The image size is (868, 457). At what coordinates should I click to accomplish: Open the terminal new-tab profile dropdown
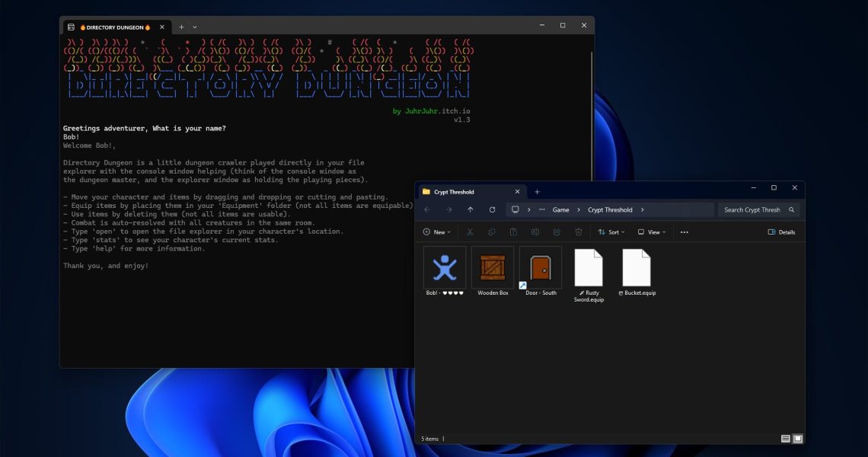click(195, 27)
